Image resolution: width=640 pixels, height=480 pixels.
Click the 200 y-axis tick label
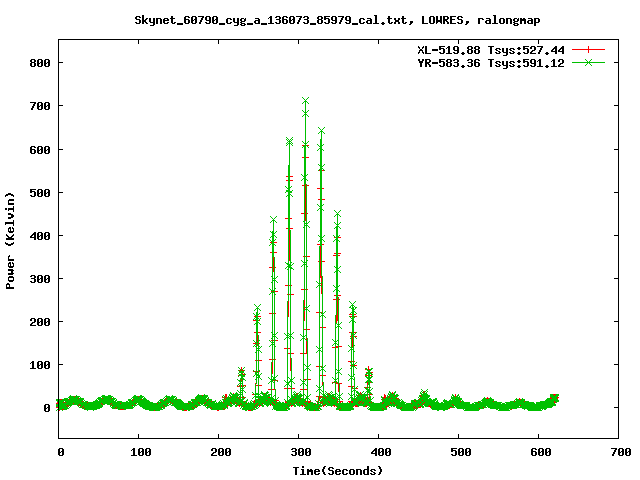coord(40,322)
